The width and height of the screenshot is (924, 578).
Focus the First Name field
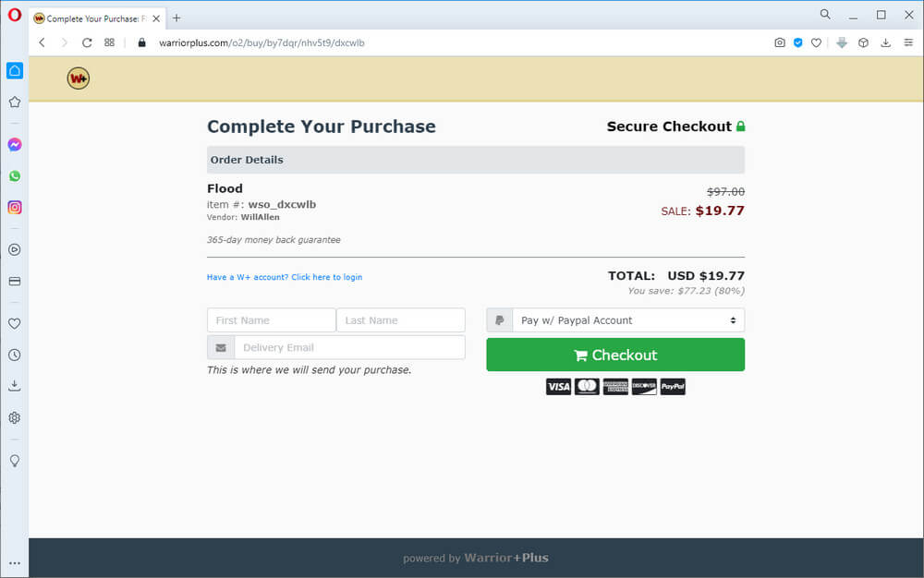[x=272, y=320]
